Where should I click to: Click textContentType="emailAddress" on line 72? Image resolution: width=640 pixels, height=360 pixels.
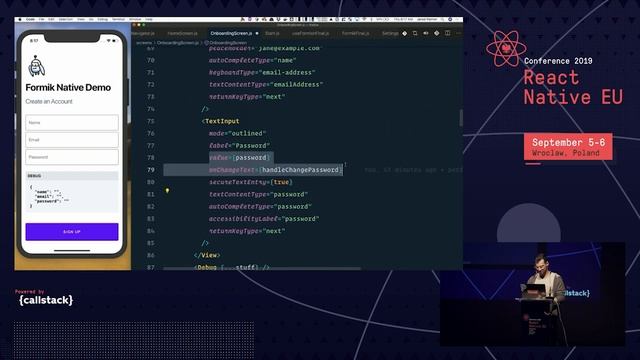click(x=266, y=84)
